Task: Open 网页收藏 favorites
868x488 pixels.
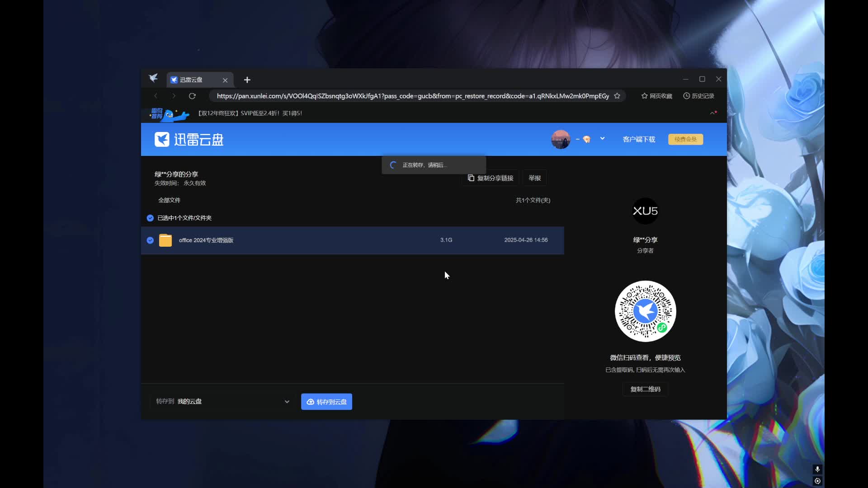Action: [656, 96]
